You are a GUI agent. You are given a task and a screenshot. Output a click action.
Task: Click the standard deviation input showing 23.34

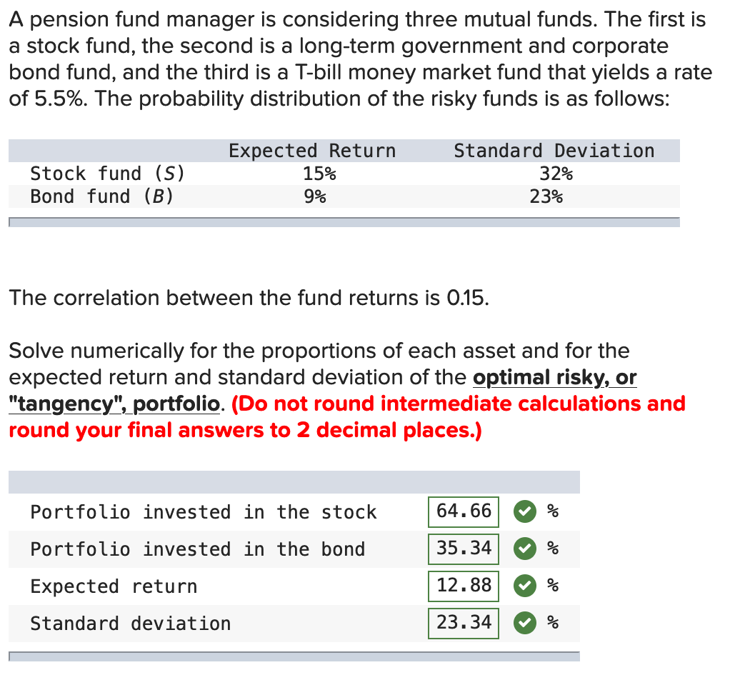[x=463, y=624]
